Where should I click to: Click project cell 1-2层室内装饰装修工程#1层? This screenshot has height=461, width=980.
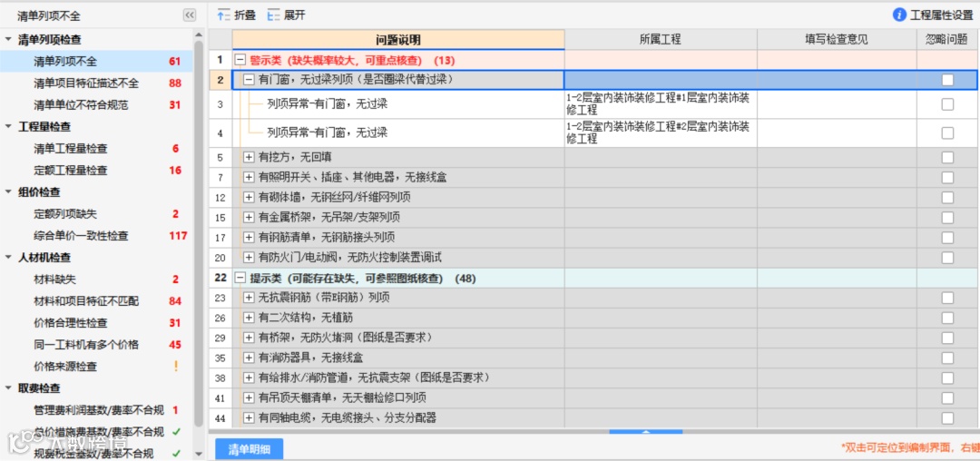tap(661, 104)
